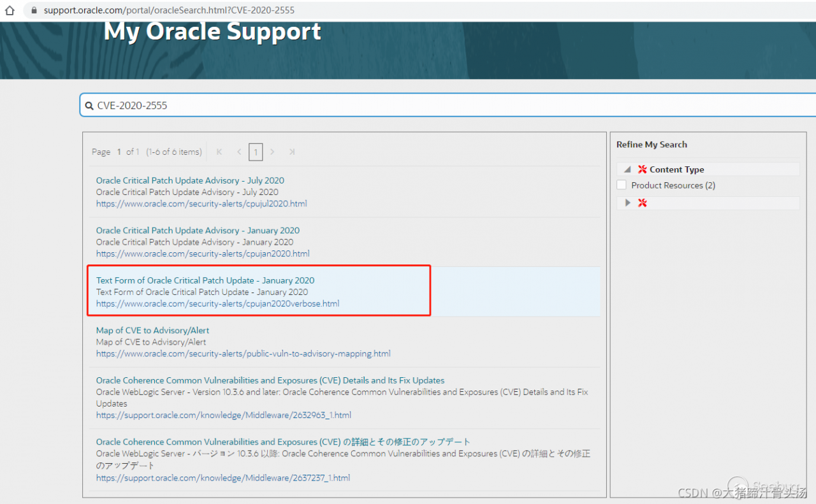Click the red icon beside Content Type
This screenshot has height=504, width=816.
click(x=642, y=169)
